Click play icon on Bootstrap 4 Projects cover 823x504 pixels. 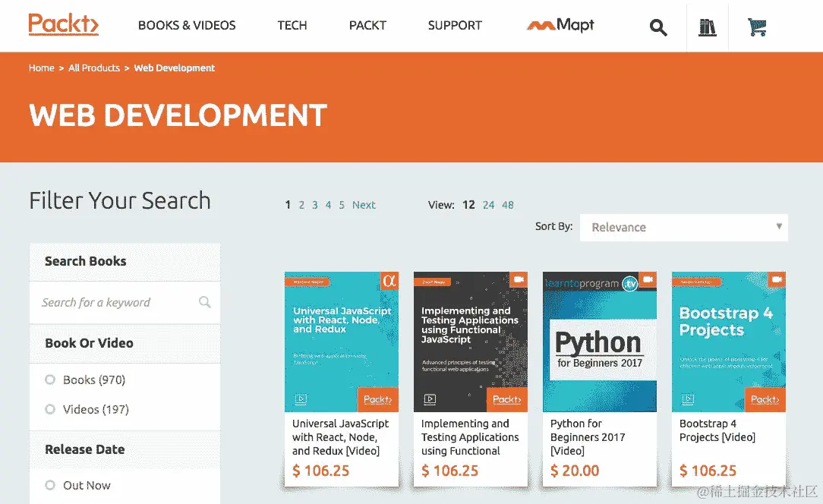[x=688, y=399]
